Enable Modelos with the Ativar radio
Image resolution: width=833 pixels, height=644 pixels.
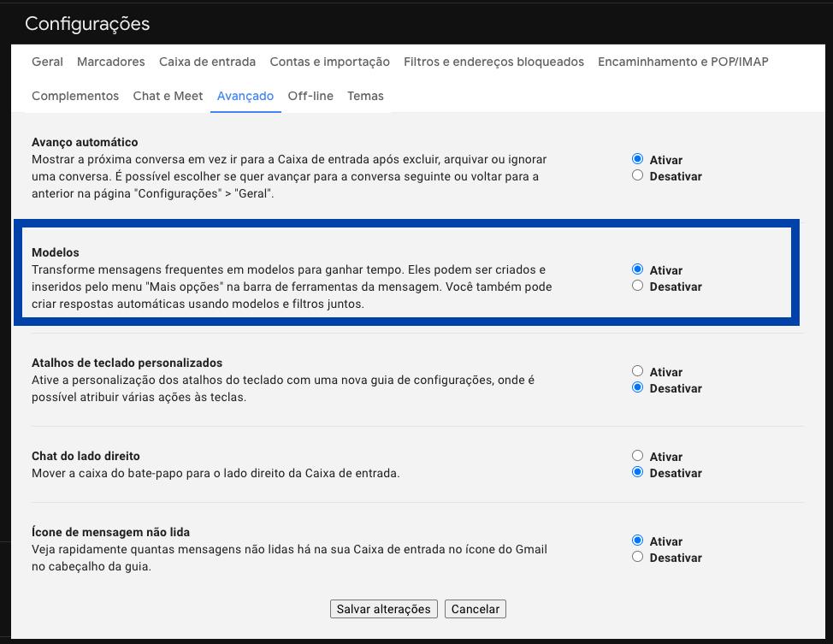[637, 269]
